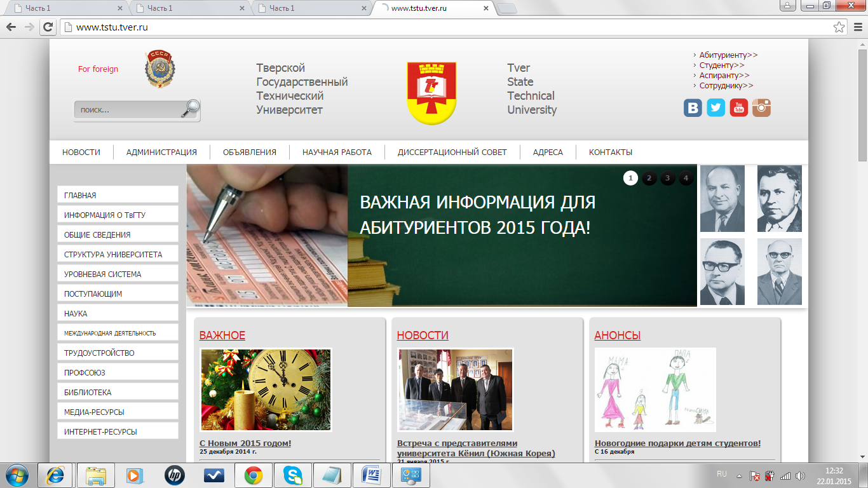Open a new browser tab
This screenshot has height=488, width=868.
point(506,8)
